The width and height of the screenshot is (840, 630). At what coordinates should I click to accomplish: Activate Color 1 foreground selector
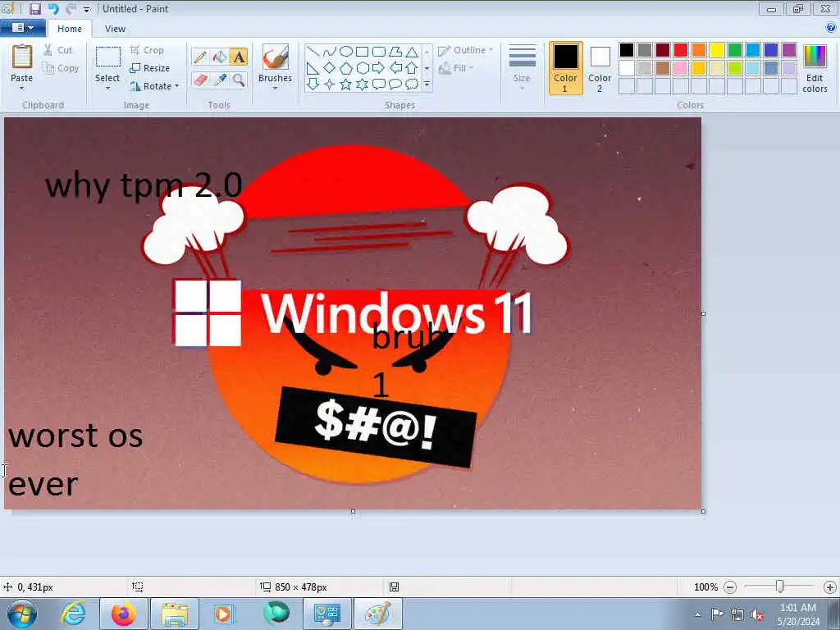(x=566, y=67)
